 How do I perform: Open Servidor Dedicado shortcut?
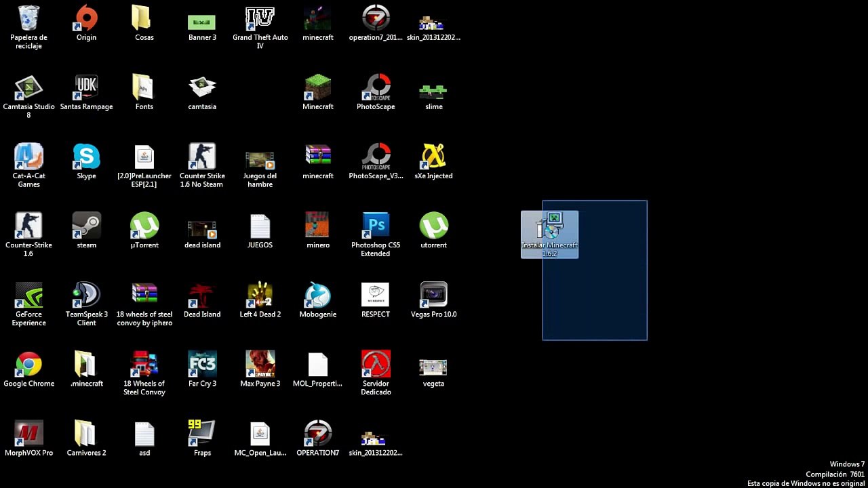[376, 373]
